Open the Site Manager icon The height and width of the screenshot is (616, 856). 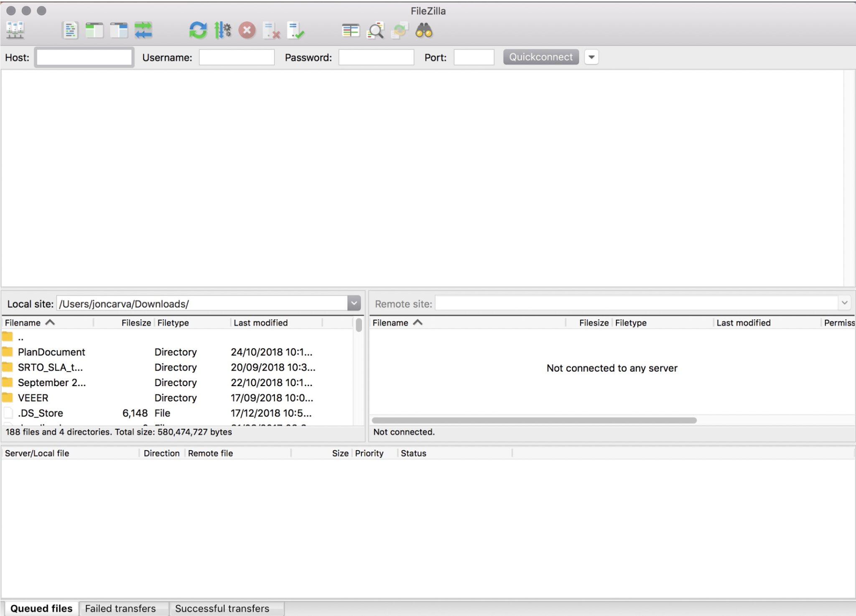[15, 31]
